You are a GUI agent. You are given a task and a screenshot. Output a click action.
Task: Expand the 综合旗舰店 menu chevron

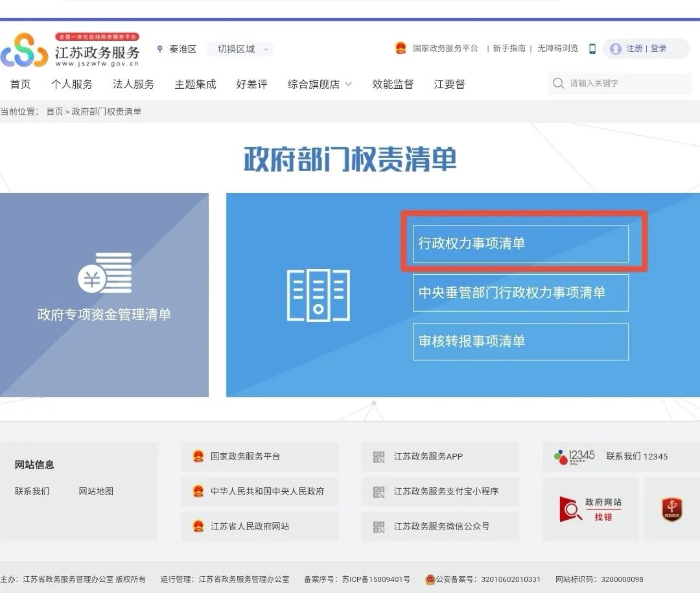pos(349,84)
